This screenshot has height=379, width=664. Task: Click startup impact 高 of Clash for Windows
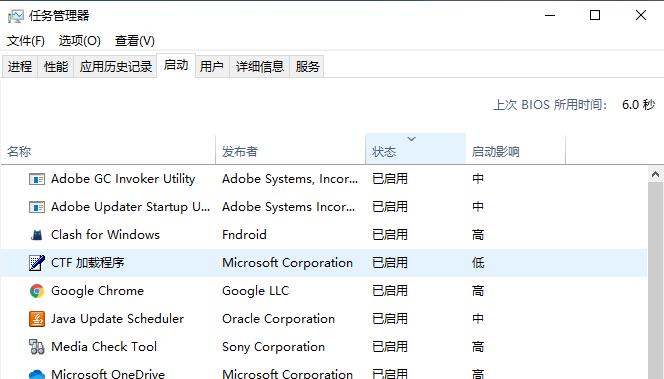478,235
